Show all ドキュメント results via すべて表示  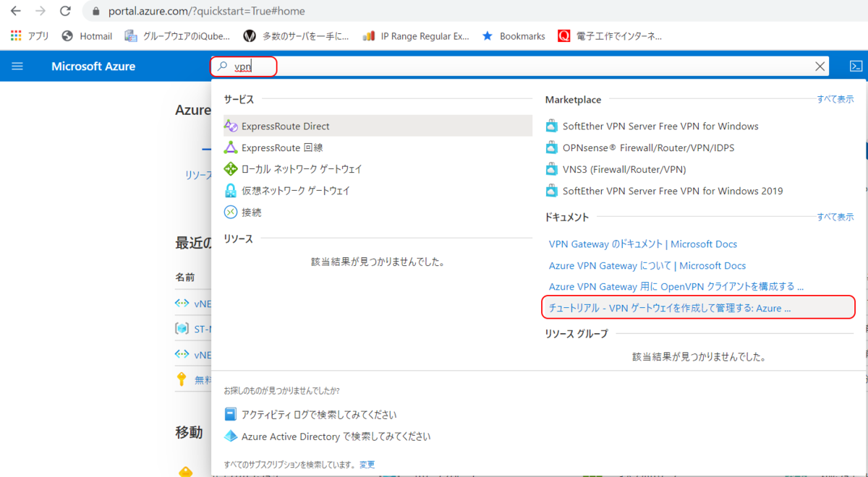pos(835,217)
